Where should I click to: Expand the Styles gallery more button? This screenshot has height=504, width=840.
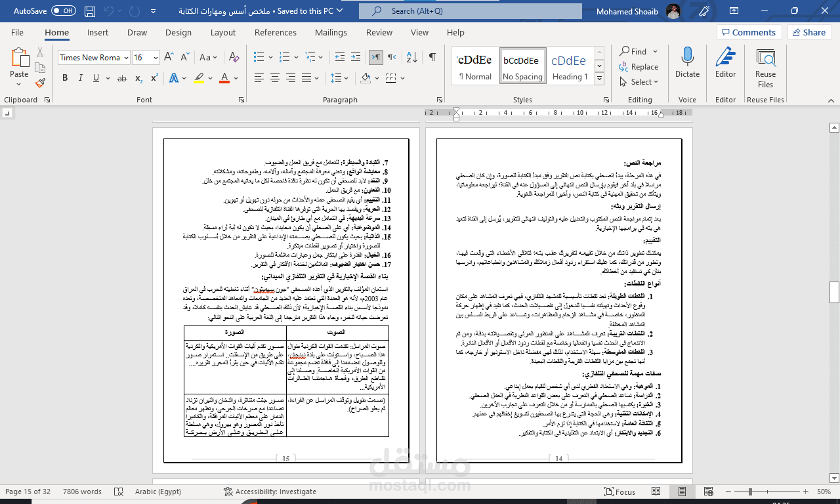click(599, 79)
